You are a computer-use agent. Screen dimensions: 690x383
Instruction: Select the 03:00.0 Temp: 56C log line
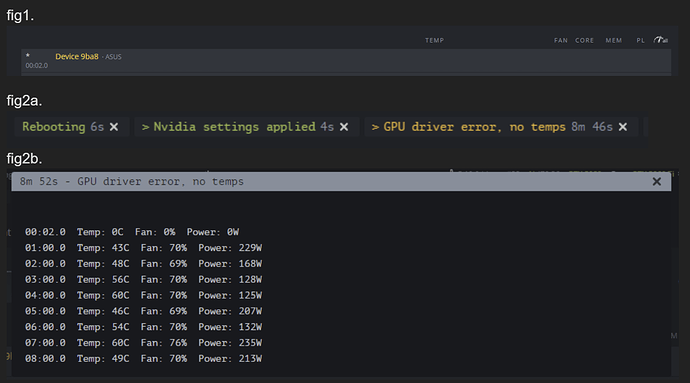(x=143, y=280)
